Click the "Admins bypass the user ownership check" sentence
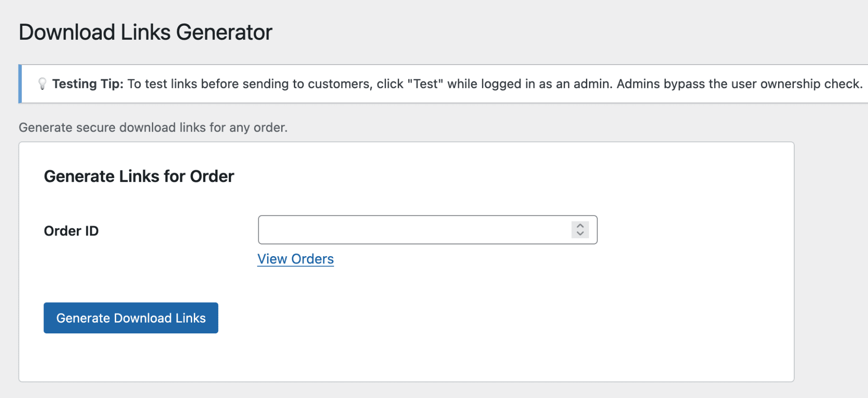 [x=739, y=84]
